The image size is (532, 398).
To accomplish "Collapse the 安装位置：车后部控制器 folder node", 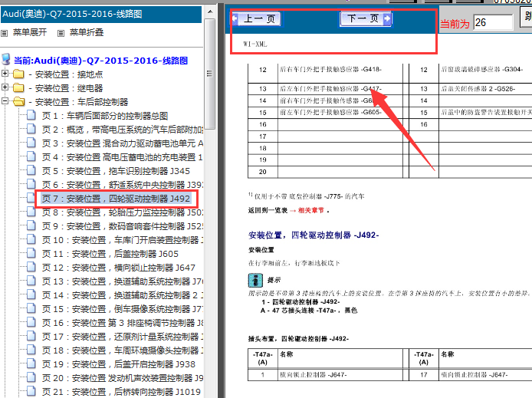I will pyautogui.click(x=5, y=100).
